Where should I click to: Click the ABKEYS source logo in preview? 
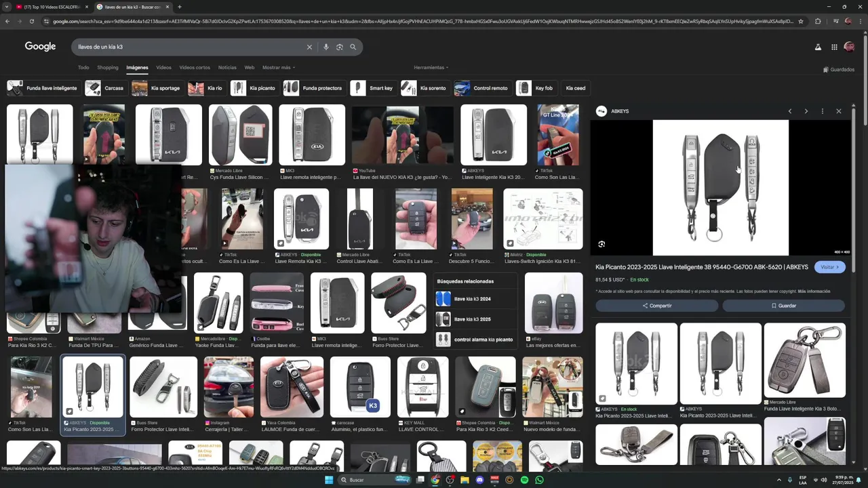tap(601, 111)
